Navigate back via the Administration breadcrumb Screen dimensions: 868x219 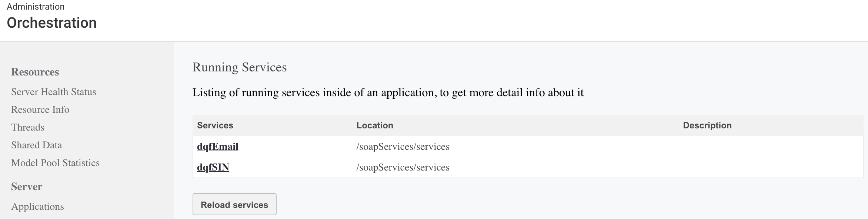pos(36,6)
